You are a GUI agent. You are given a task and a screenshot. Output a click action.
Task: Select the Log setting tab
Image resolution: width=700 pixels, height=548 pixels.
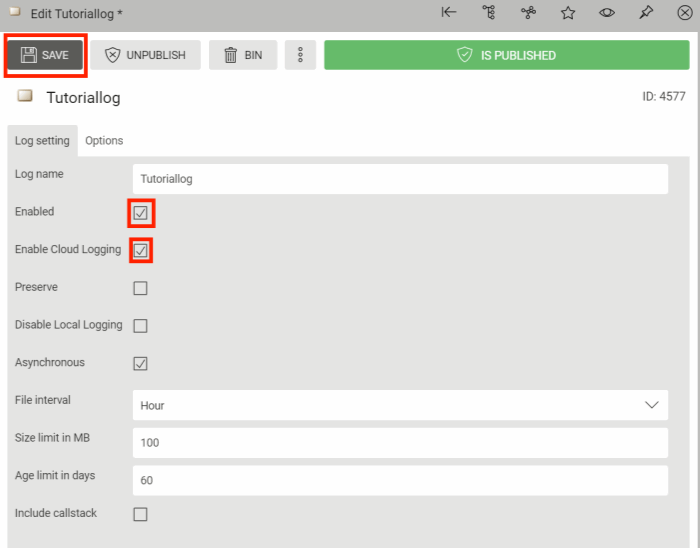coord(42,140)
